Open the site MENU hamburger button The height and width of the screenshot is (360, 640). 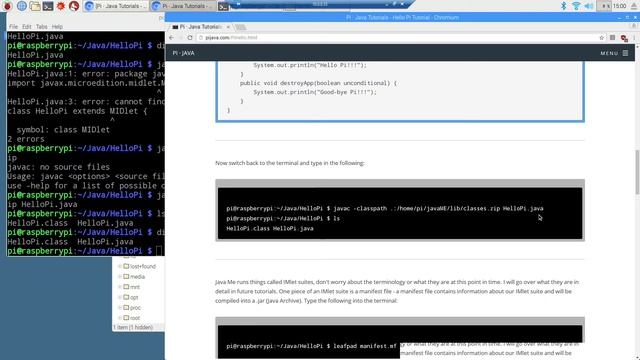tap(614, 53)
